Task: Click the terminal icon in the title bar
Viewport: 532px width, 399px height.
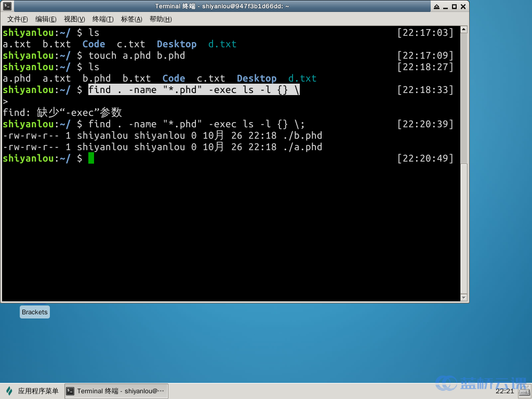Action: [x=7, y=6]
